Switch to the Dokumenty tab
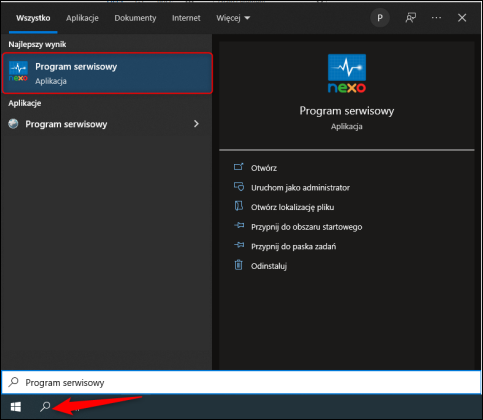This screenshot has width=483, height=420. pyautogui.click(x=135, y=18)
